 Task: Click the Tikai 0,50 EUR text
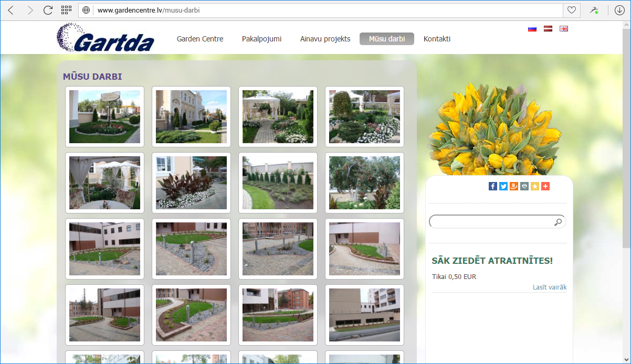(x=454, y=277)
